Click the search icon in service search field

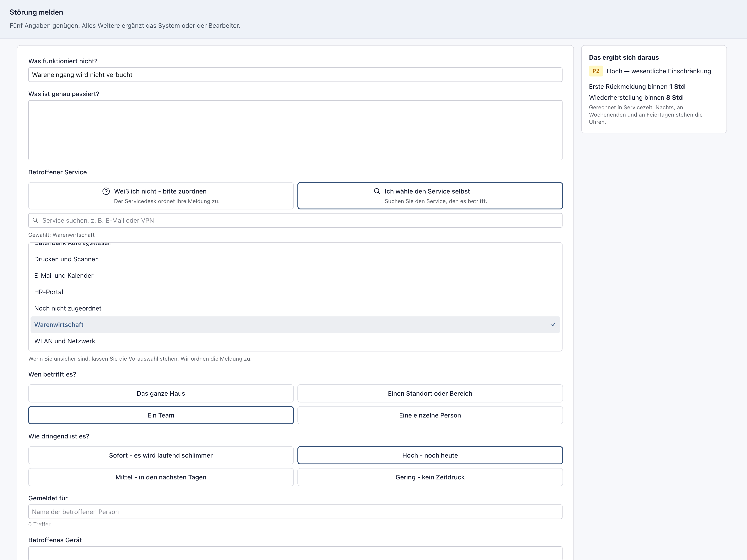[35, 220]
